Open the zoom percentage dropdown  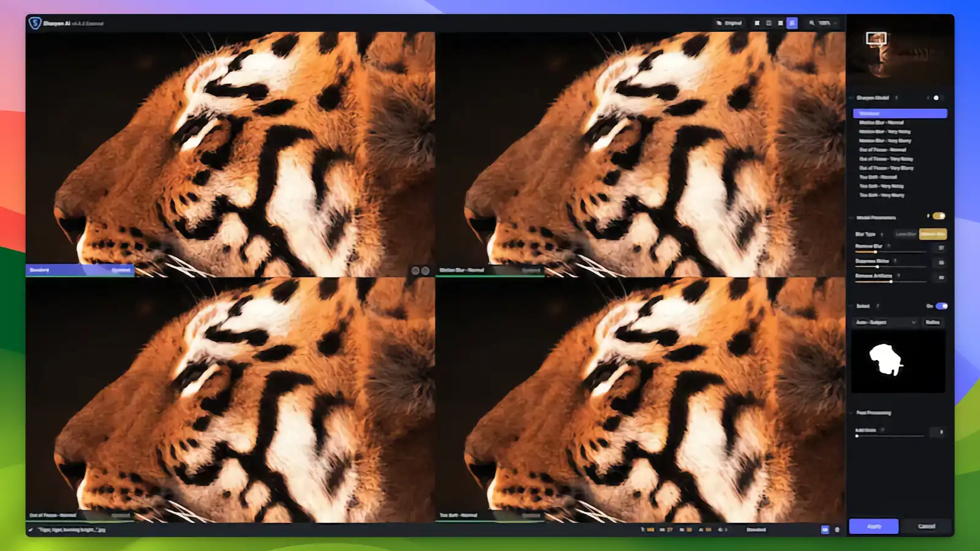pos(827,23)
